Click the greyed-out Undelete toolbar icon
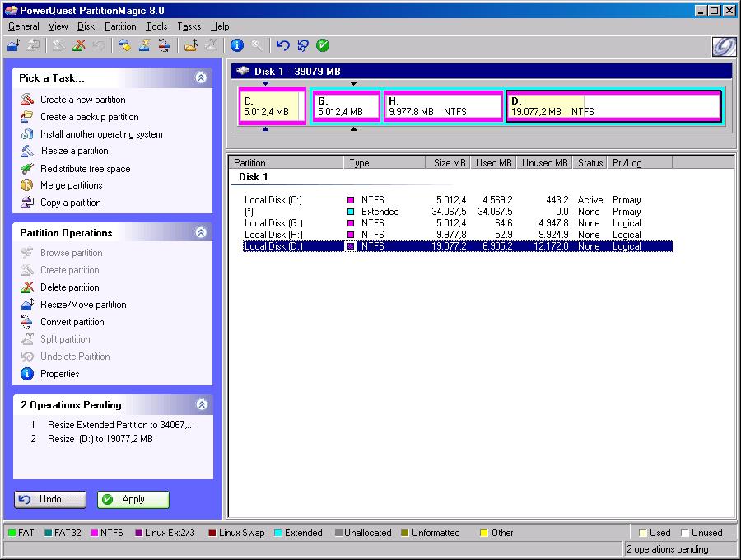Viewport: 741px width, 560px height. (x=99, y=45)
